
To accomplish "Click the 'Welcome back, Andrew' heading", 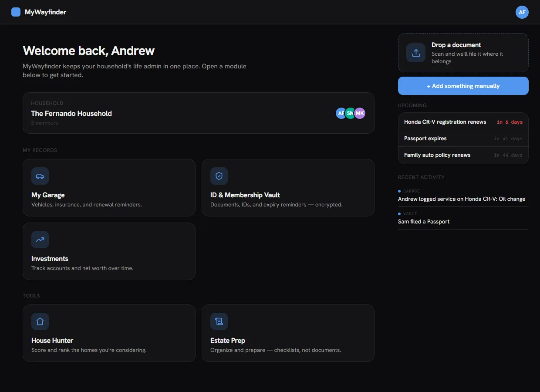I will 88,51.
